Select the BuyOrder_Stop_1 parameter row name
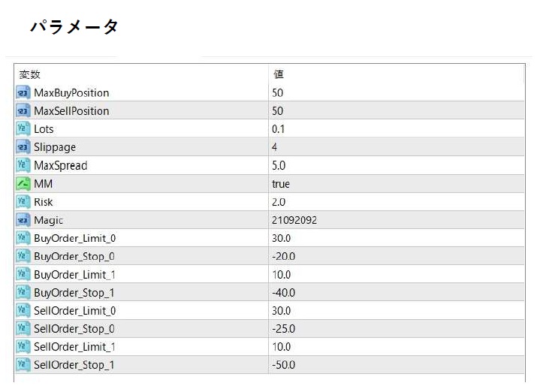The width and height of the screenshot is (540, 392). (74, 292)
